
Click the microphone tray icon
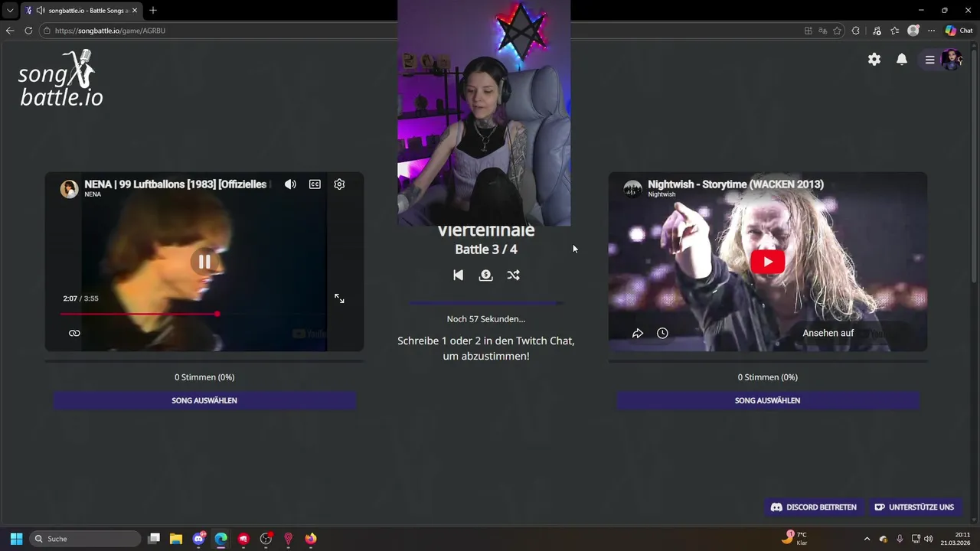pos(900,539)
